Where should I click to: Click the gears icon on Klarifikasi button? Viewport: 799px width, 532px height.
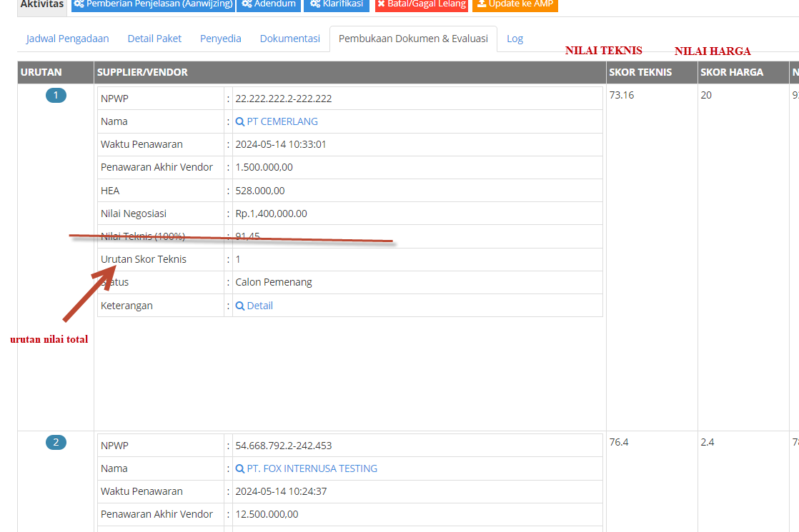coord(314,4)
